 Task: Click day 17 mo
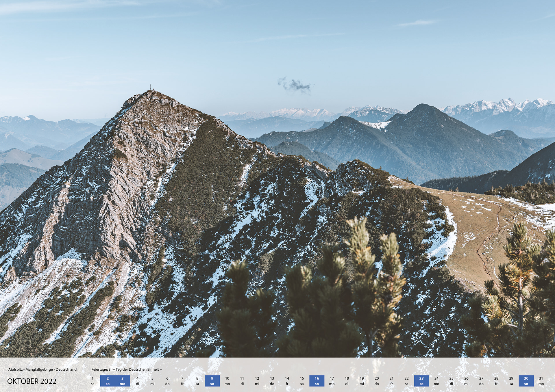332,381
